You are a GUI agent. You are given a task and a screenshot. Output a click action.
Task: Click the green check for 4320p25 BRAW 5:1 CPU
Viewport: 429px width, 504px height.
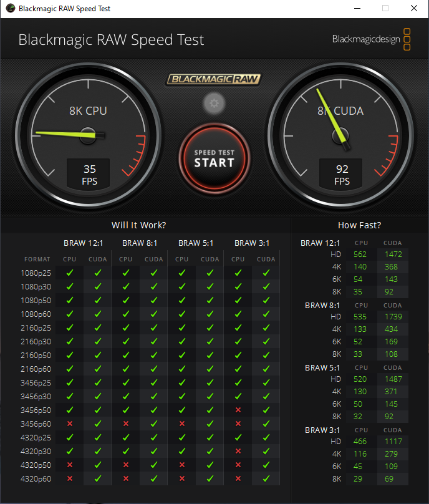point(182,437)
